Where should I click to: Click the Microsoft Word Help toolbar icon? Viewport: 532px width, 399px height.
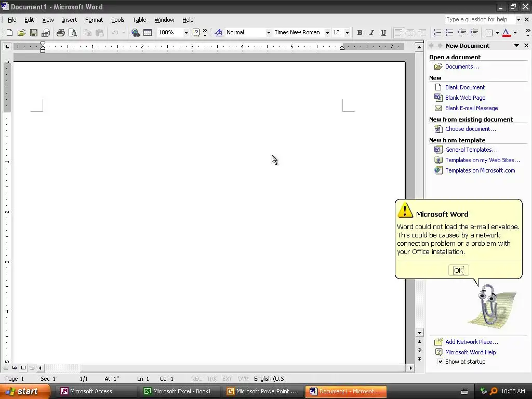(x=196, y=33)
